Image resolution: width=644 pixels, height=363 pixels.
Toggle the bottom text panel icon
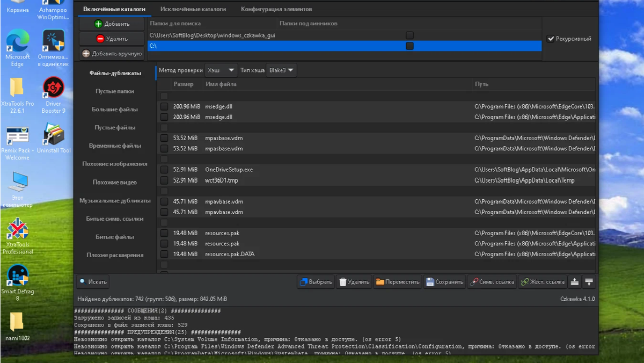click(589, 281)
